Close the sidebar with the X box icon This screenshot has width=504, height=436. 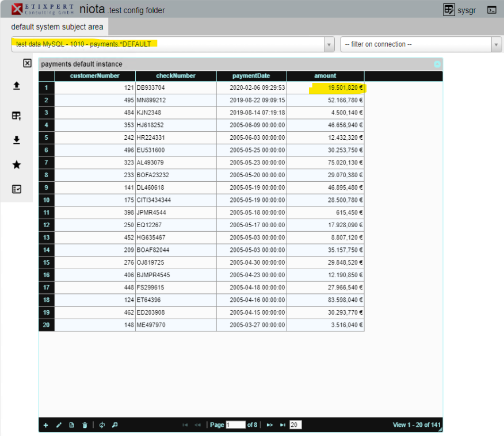[x=27, y=63]
